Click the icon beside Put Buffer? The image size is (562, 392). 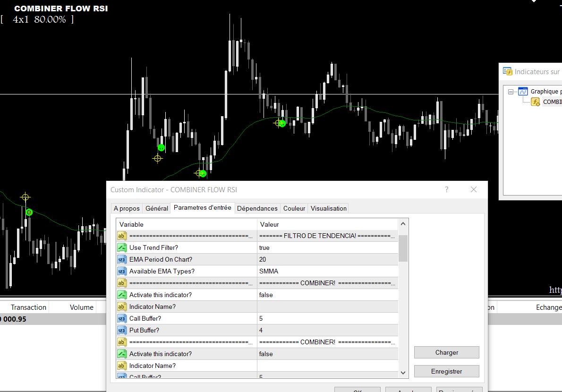[122, 331]
